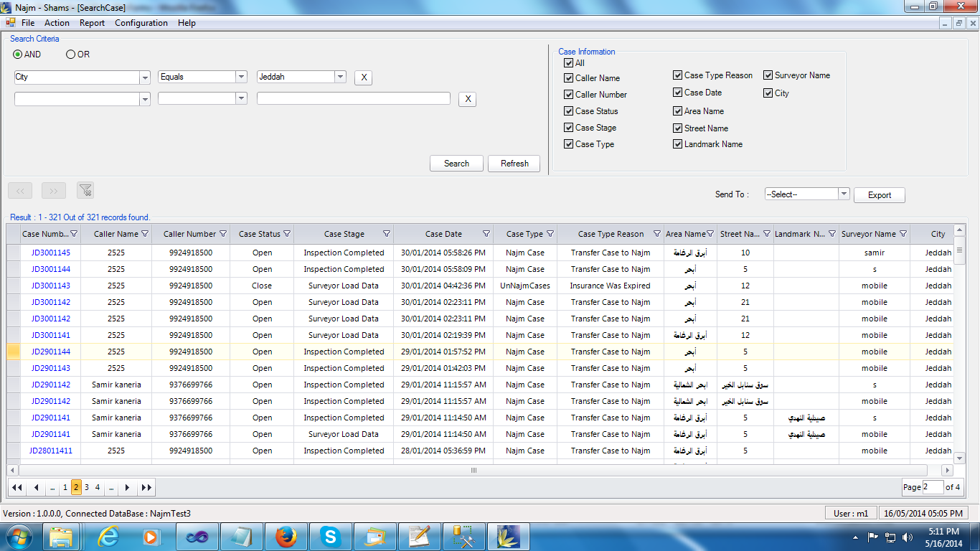Go to results page 1
This screenshot has height=551, width=980.
tap(65, 488)
